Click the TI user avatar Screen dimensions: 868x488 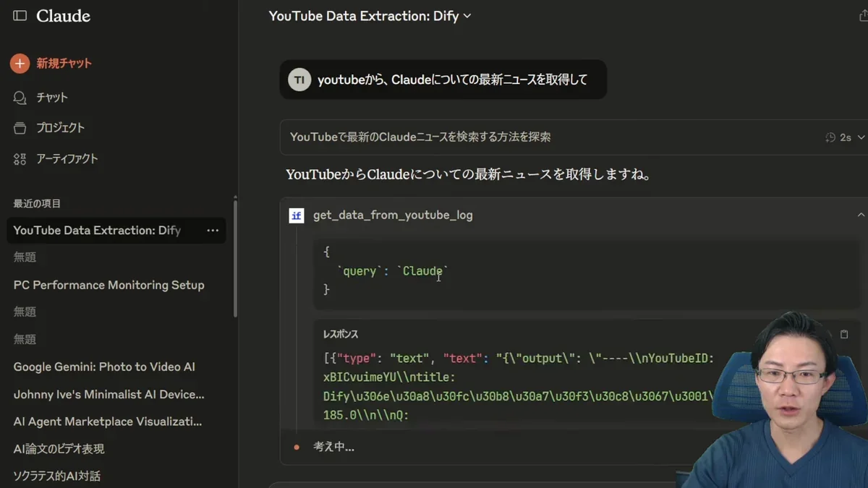pyautogui.click(x=299, y=80)
